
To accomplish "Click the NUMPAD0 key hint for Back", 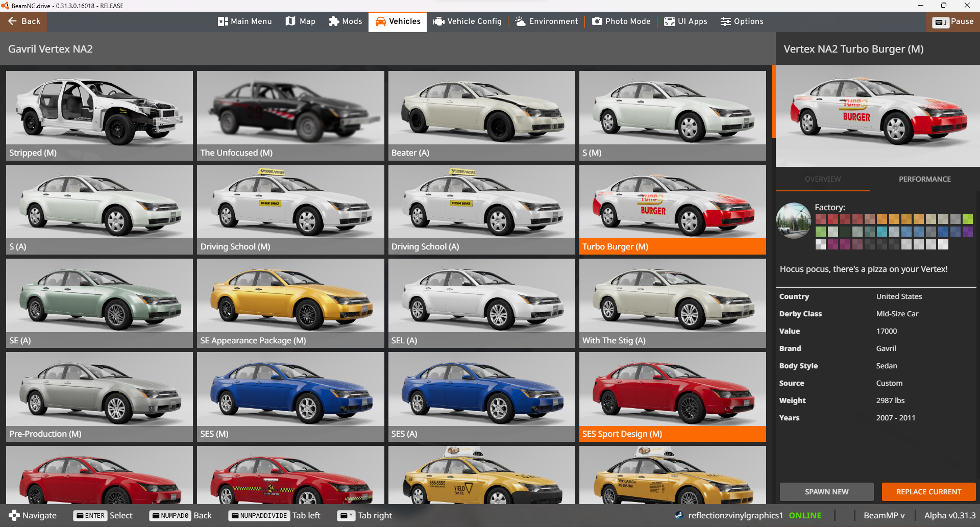I will tap(170, 516).
